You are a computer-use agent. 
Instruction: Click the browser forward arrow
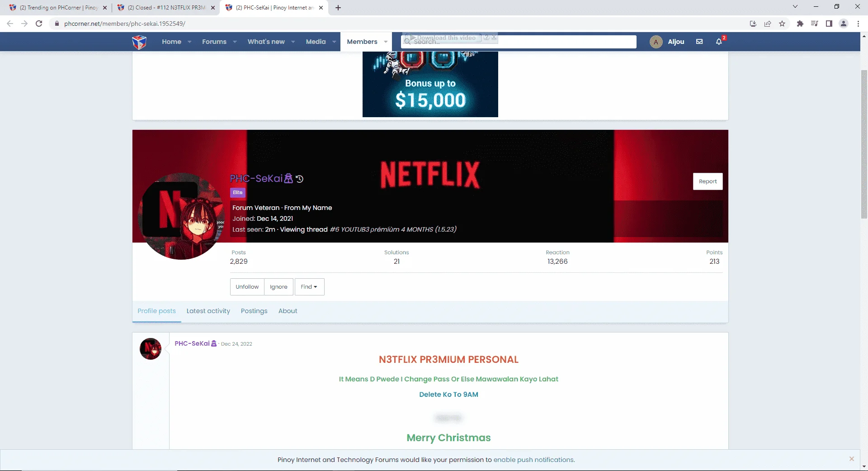click(24, 24)
